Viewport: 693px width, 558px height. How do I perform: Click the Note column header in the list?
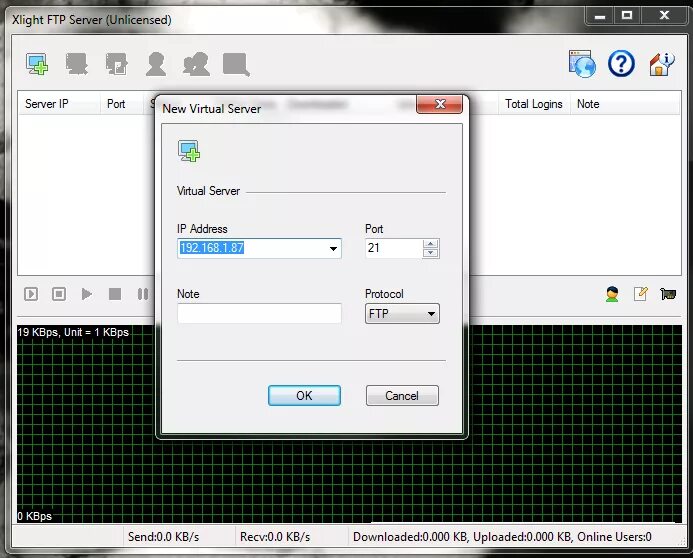click(625, 104)
